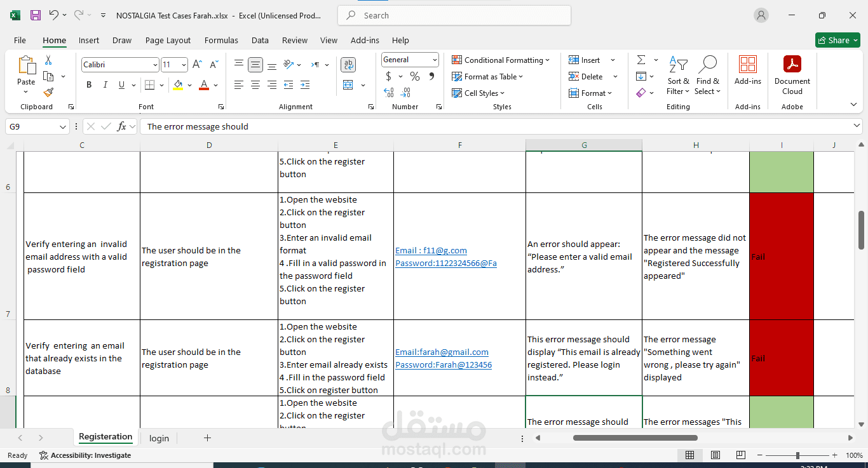This screenshot has width=868, height=468.
Task: Switch to Page Layout view in status bar
Action: (x=715, y=455)
